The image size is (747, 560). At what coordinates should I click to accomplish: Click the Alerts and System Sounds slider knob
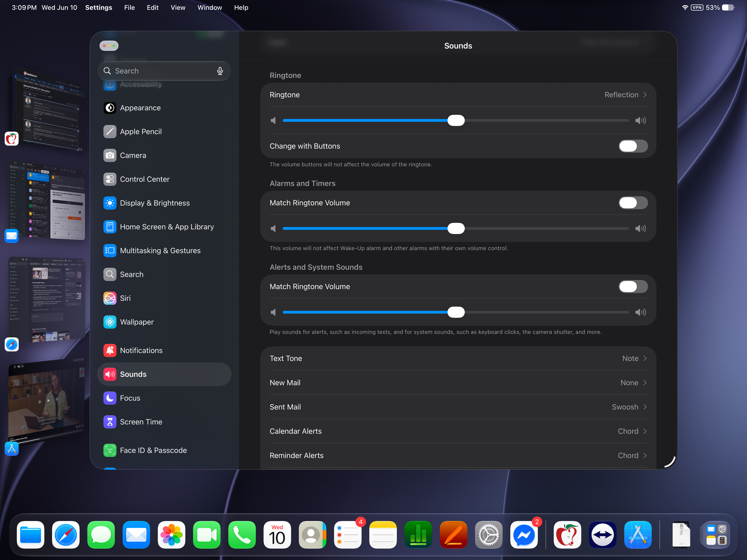pyautogui.click(x=456, y=312)
